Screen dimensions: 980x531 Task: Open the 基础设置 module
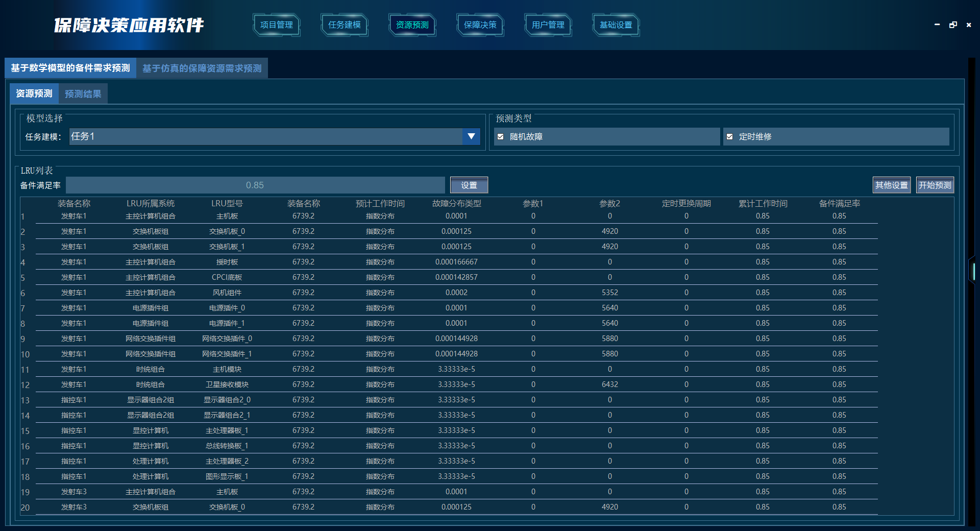(x=616, y=25)
